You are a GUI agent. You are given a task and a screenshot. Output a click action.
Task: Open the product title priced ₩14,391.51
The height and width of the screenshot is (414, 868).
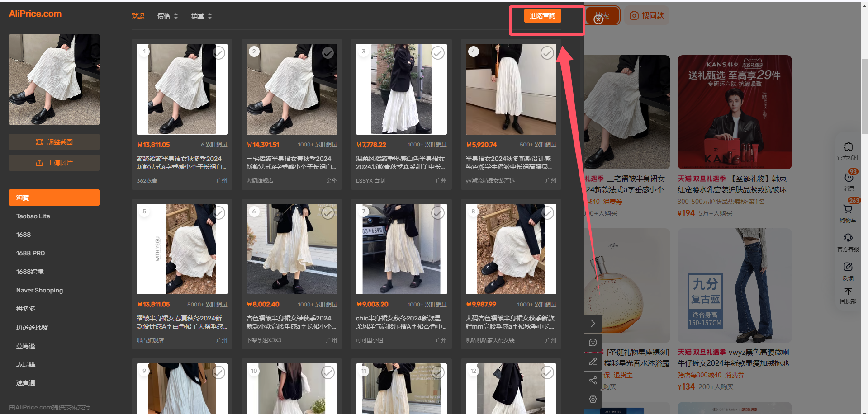(291, 163)
